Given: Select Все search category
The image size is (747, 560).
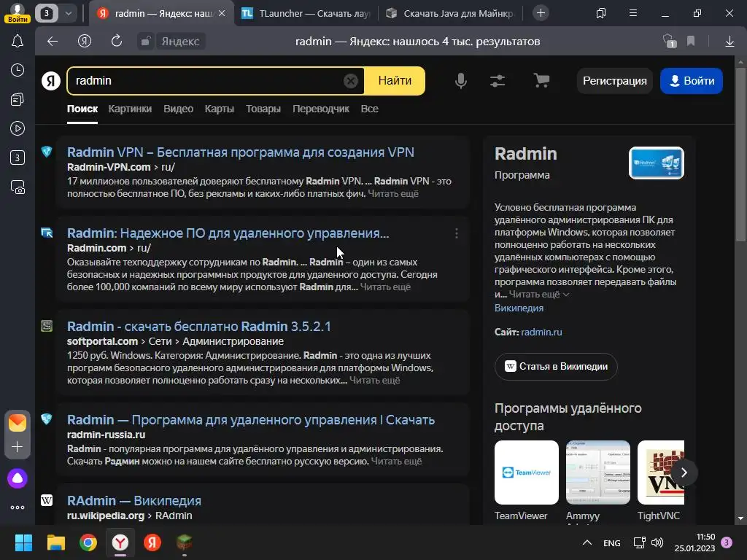Looking at the screenshot, I should point(369,109).
